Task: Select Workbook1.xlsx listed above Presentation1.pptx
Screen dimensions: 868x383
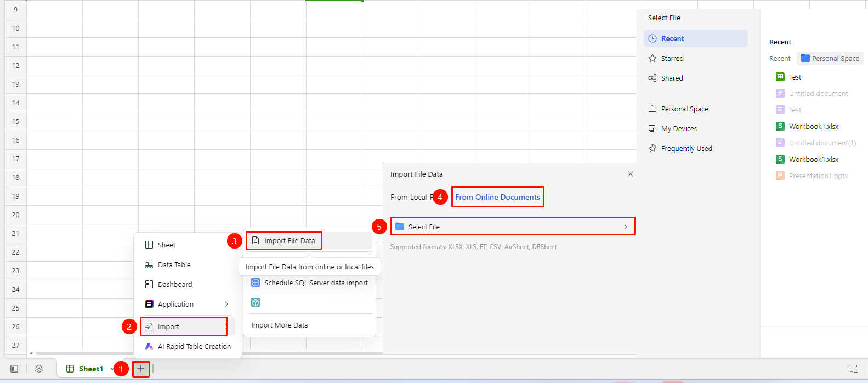Action: [x=807, y=159]
